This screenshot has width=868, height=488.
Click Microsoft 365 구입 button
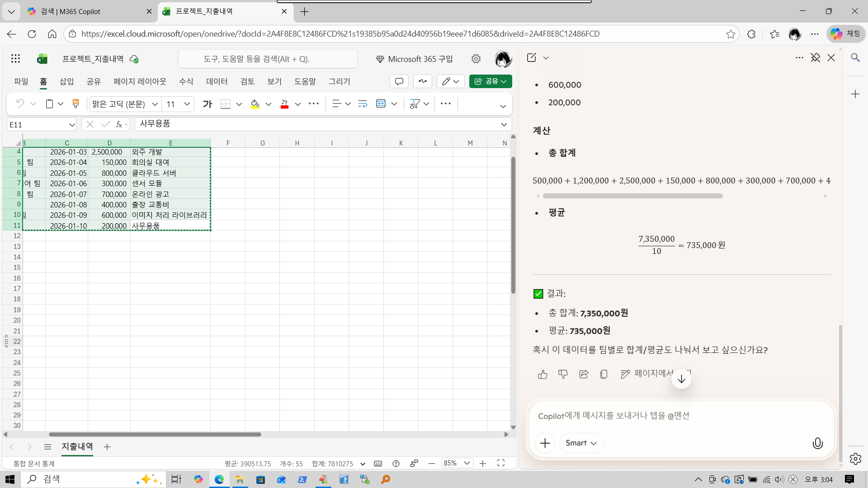click(414, 59)
